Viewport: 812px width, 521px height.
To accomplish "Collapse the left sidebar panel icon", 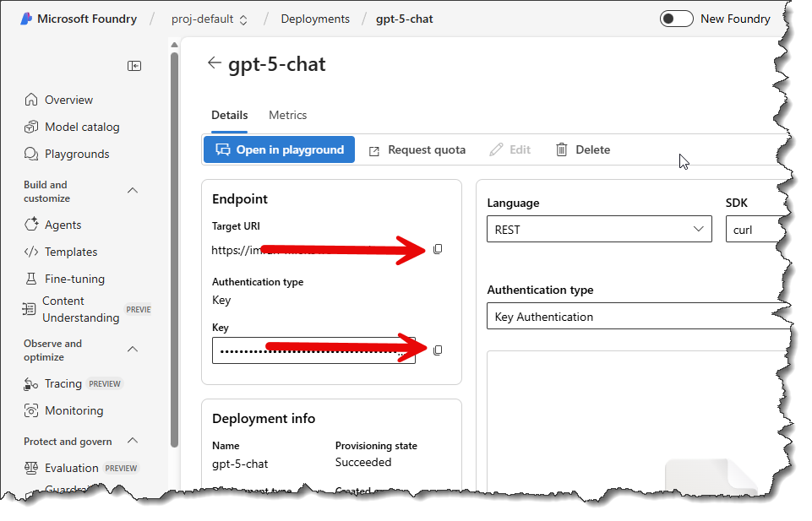I will 134,66.
